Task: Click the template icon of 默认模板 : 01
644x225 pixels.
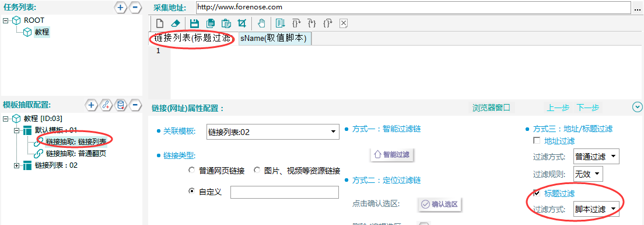Action: click(x=27, y=130)
